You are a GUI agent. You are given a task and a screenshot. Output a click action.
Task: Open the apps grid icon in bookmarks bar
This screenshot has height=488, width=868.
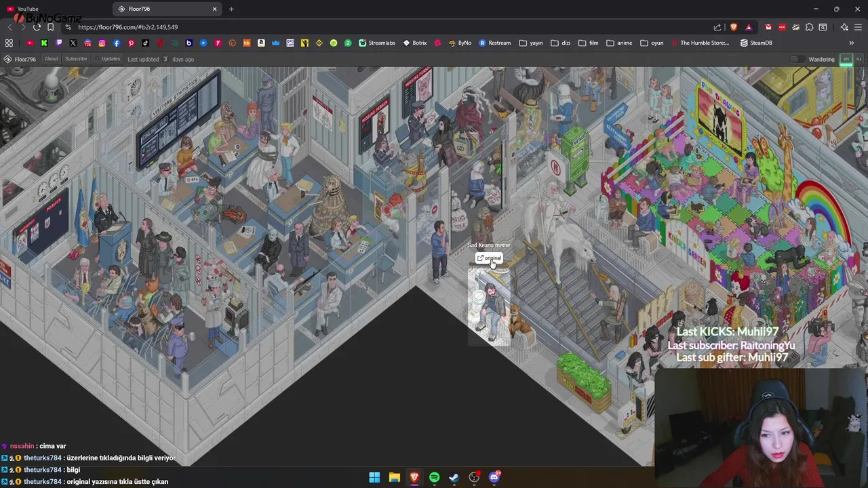point(9,43)
